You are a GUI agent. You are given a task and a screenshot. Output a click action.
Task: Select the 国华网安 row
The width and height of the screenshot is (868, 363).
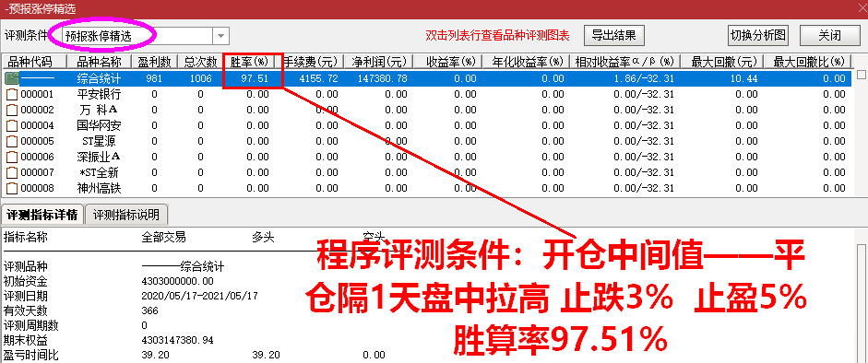426,126
